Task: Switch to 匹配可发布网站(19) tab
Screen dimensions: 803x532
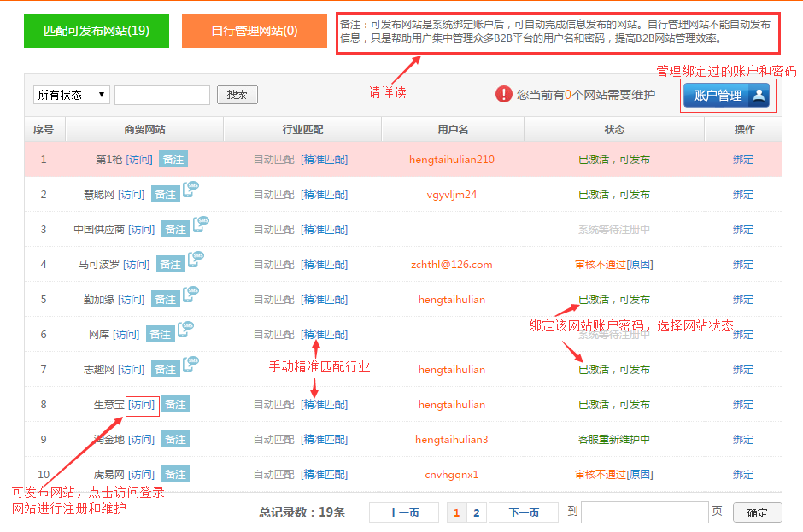Action: coord(97,31)
